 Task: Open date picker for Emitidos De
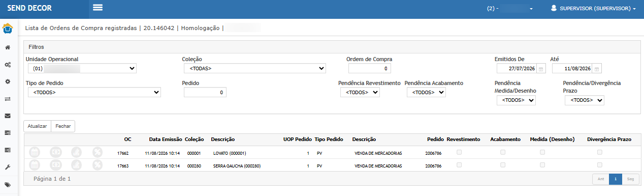541,69
